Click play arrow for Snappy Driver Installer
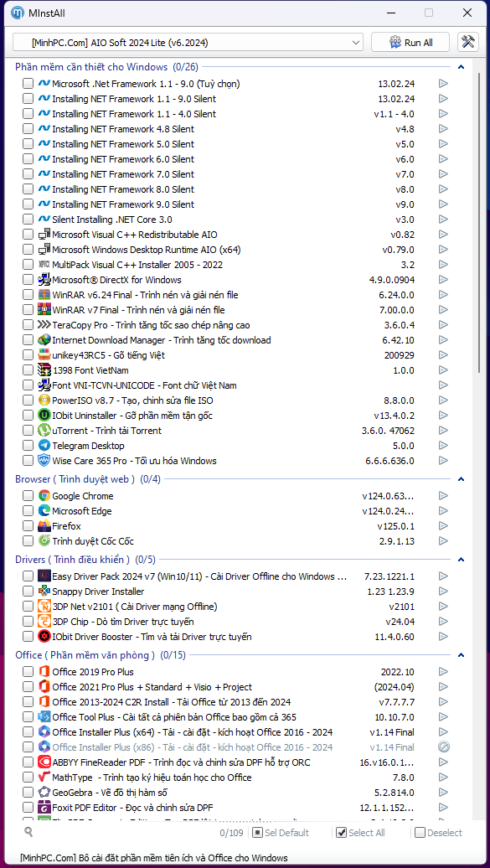Image resolution: width=490 pixels, height=868 pixels. tap(443, 592)
